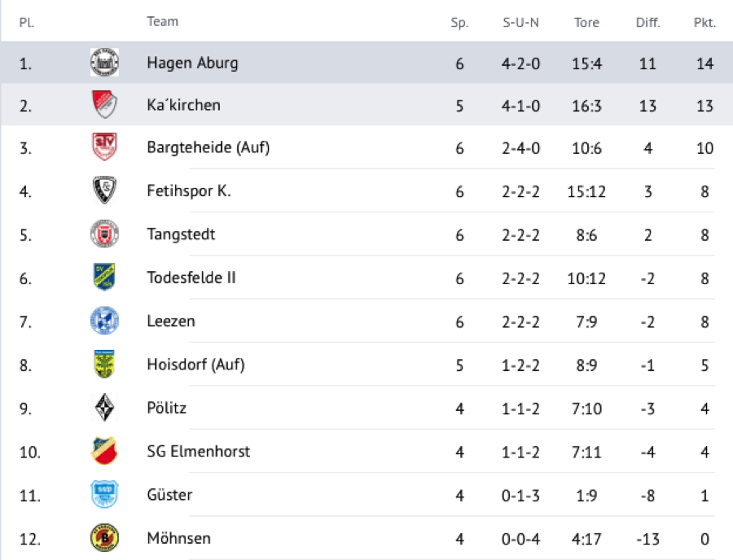Click the Todesfelde II club crest
This screenshot has width=733, height=560.
tap(104, 278)
